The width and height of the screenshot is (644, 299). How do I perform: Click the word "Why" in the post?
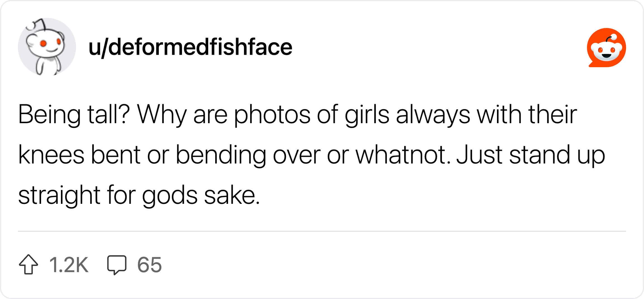(161, 115)
